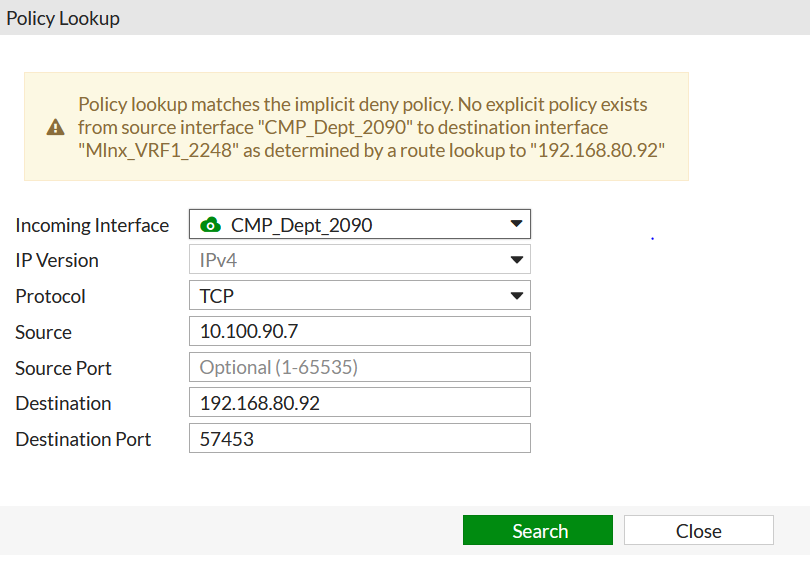The width and height of the screenshot is (810, 586).
Task: Select the Destination Port field with 57453
Action: pyautogui.click(x=359, y=439)
